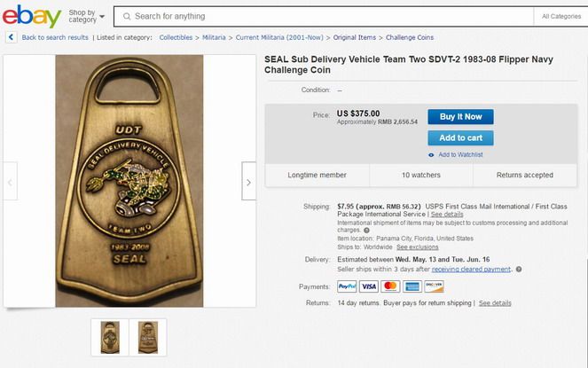Click the help icon after customs charges note

click(366, 231)
